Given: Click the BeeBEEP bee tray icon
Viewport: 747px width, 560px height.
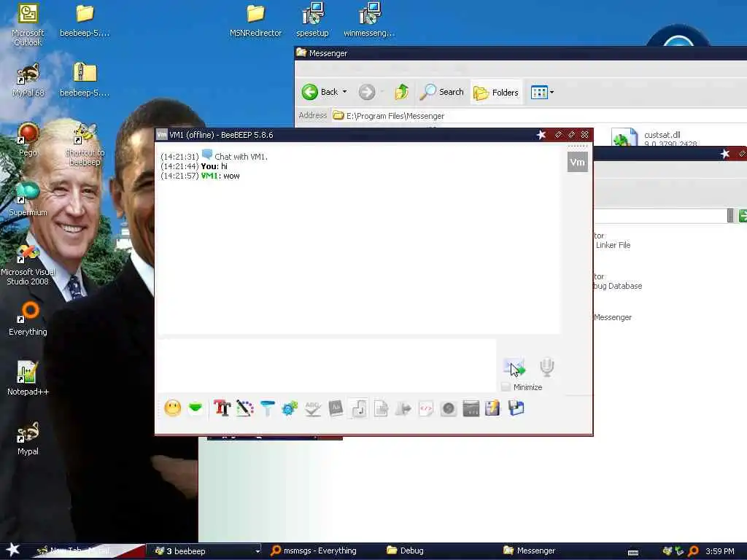Looking at the screenshot, I should 667,551.
